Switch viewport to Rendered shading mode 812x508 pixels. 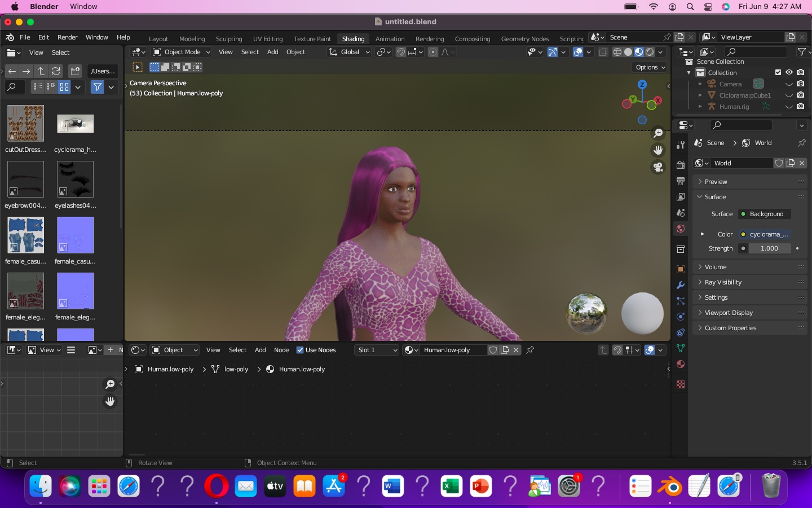[x=650, y=52]
